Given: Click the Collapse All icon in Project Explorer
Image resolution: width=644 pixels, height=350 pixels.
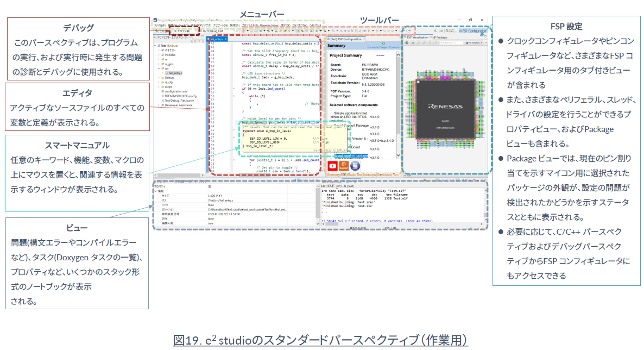Looking at the screenshot, I should [x=191, y=41].
